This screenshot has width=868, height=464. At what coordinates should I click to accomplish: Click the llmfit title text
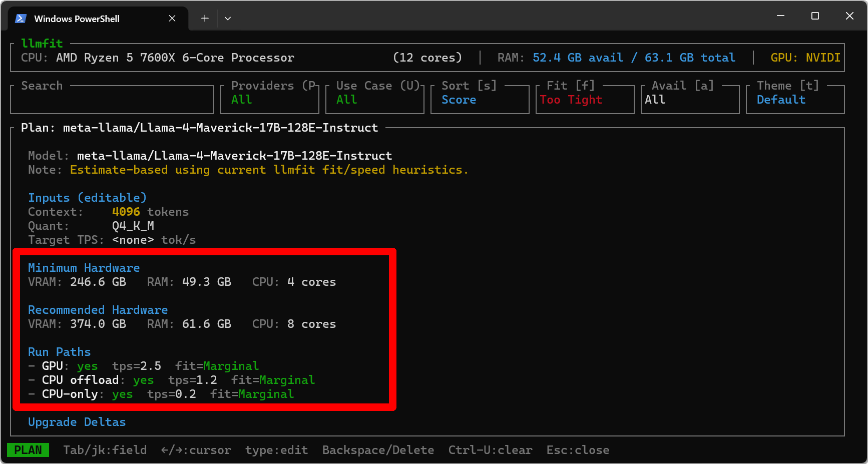(x=42, y=44)
